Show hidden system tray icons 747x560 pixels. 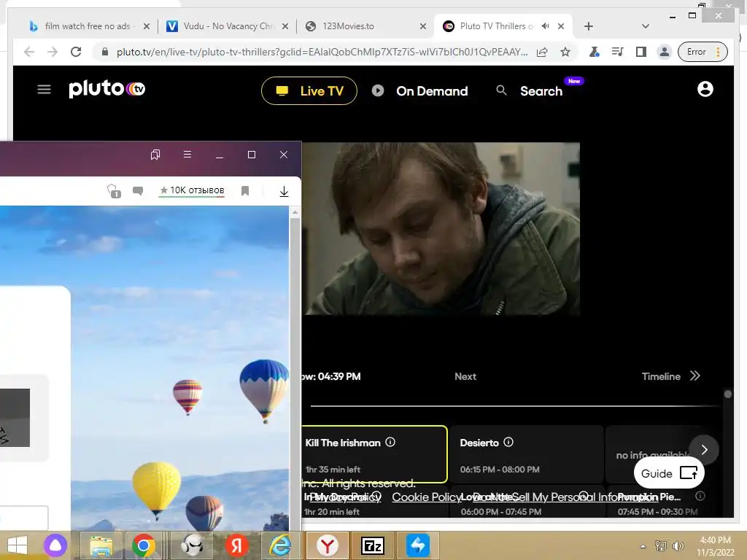(x=643, y=546)
